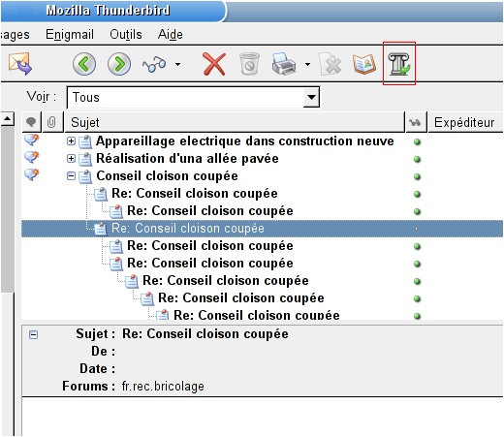Click the junk trash bin icon
The height and width of the screenshot is (437, 504).
click(249, 64)
